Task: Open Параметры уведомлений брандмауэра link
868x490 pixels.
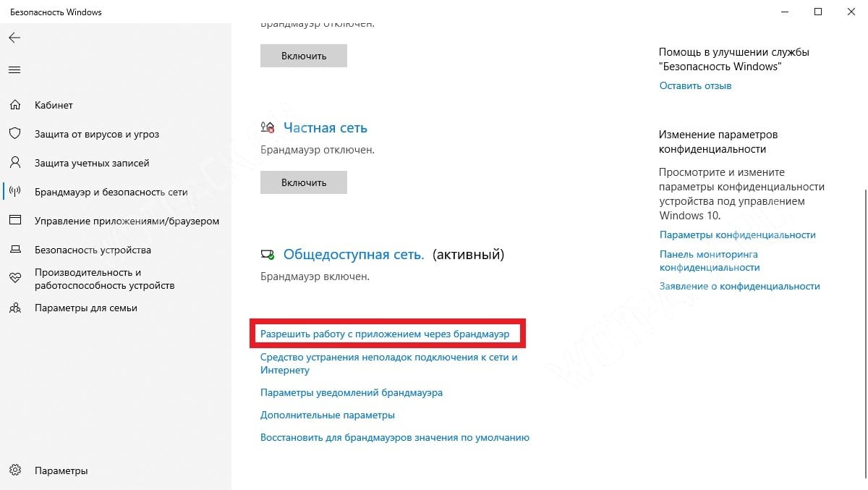Action: click(351, 392)
